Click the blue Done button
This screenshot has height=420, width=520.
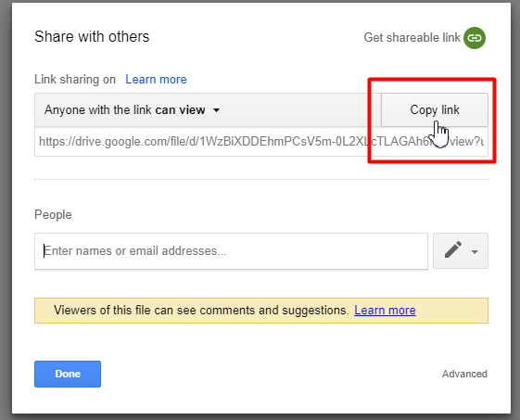(68, 374)
